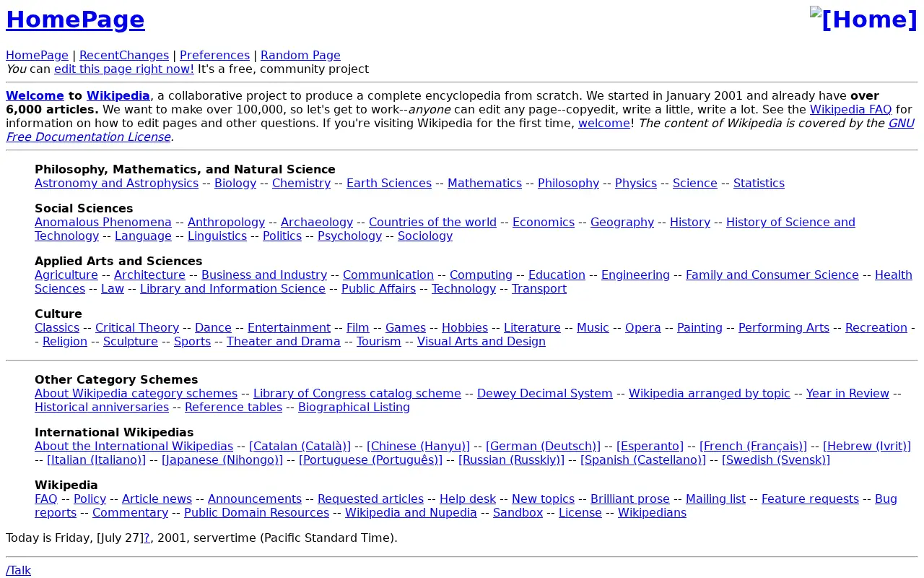
Task: Select Random Page in the top navigation
Action: (x=300, y=56)
